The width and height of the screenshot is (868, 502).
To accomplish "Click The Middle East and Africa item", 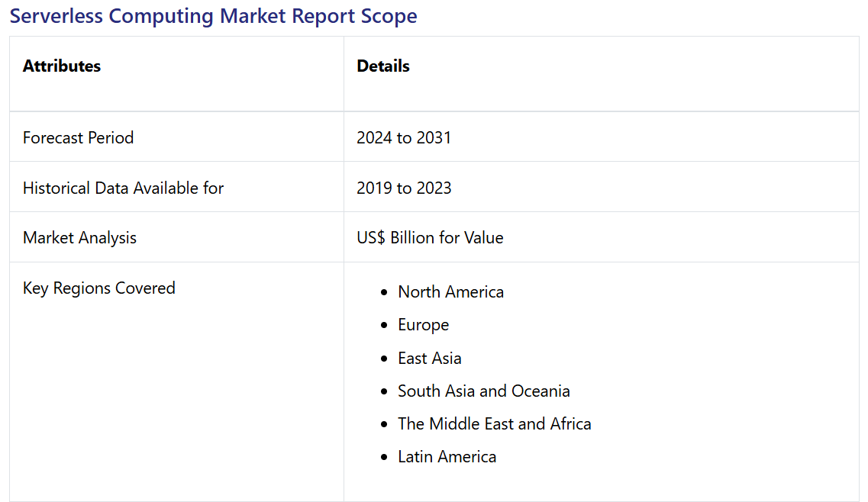I will click(x=494, y=424).
